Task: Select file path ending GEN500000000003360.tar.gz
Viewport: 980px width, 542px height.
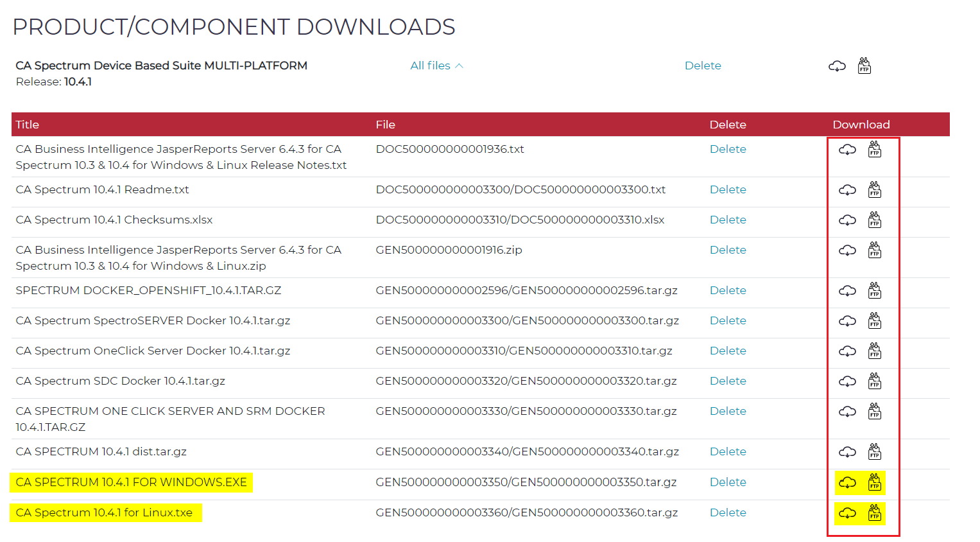Action: click(x=527, y=512)
